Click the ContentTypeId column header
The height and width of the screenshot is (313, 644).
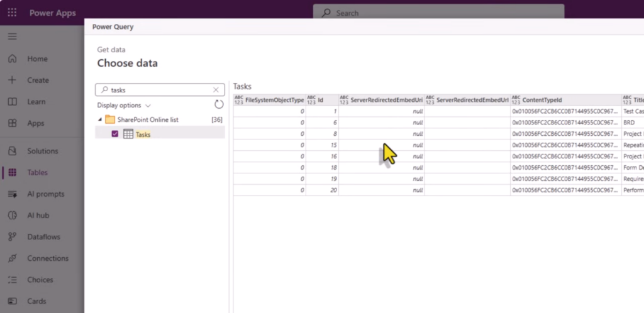[x=567, y=100]
